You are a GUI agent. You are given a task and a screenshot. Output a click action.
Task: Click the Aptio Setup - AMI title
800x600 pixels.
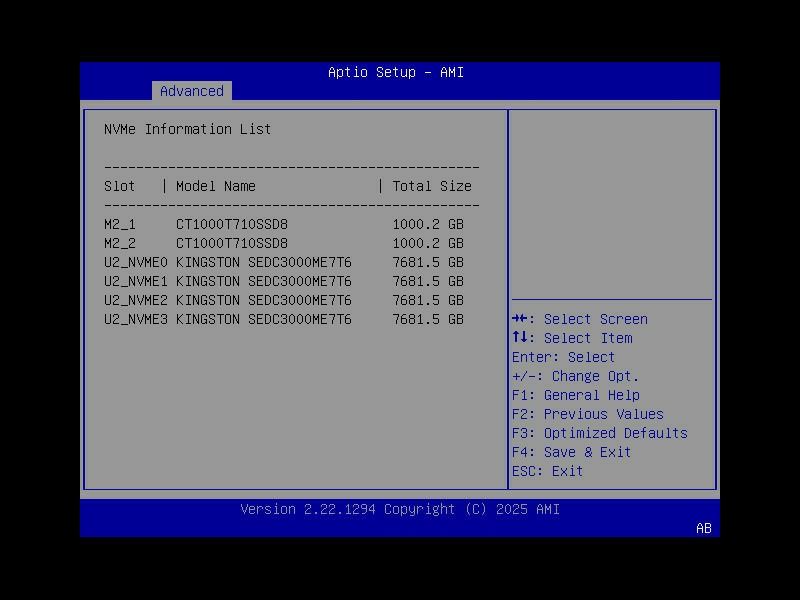393,72
